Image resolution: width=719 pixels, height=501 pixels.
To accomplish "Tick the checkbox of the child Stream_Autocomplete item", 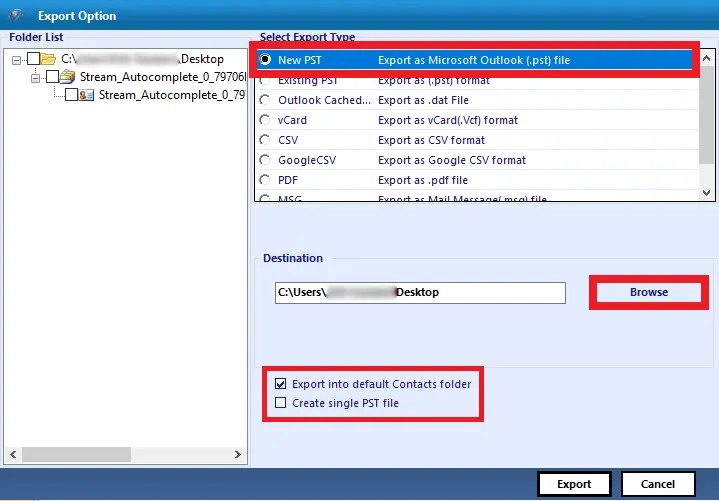I will click(x=71, y=95).
